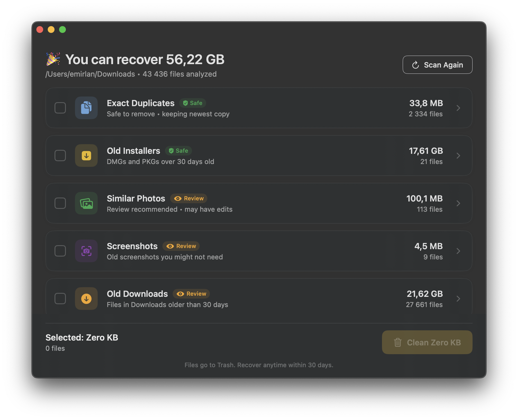Click the Screenshots camera icon
The image size is (518, 420).
point(86,251)
